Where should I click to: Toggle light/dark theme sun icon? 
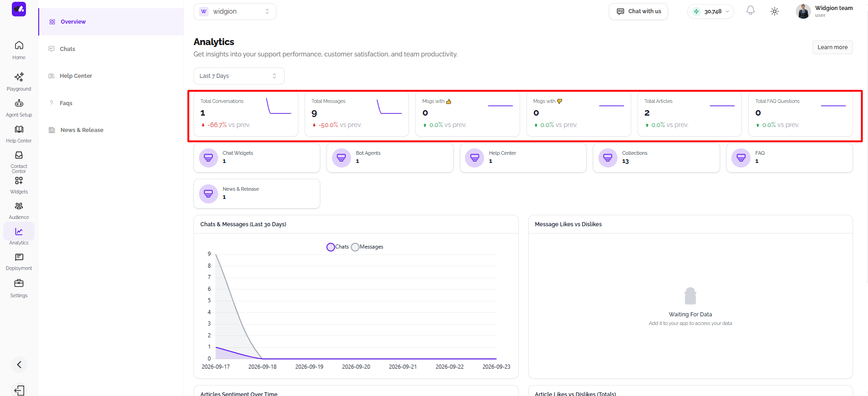click(775, 11)
